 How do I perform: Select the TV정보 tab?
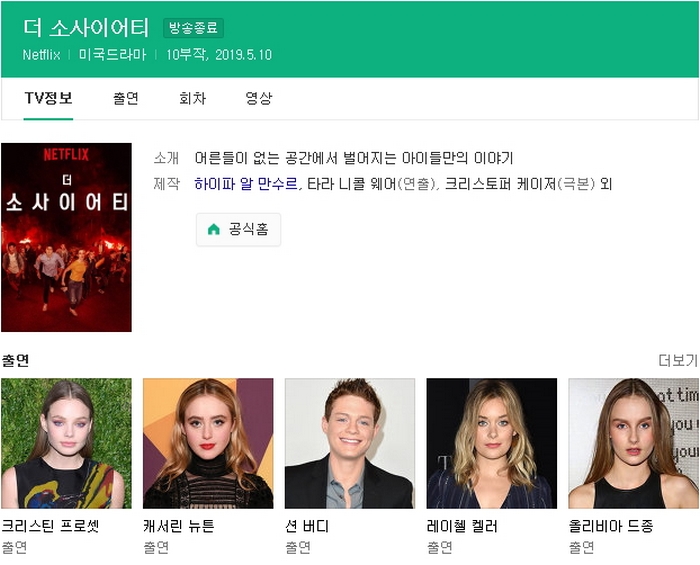(x=48, y=98)
